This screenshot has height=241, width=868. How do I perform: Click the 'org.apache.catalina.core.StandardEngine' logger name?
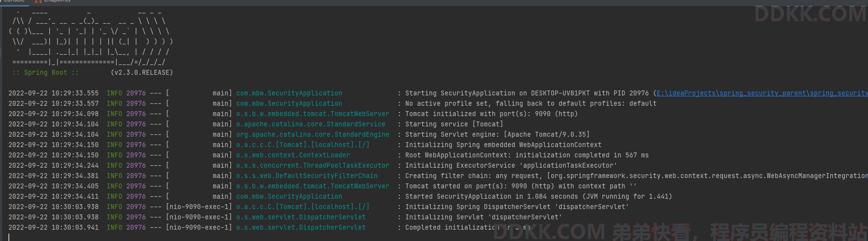312,134
